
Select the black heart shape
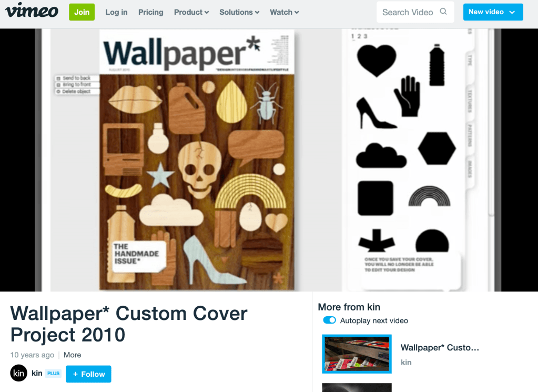(x=377, y=61)
